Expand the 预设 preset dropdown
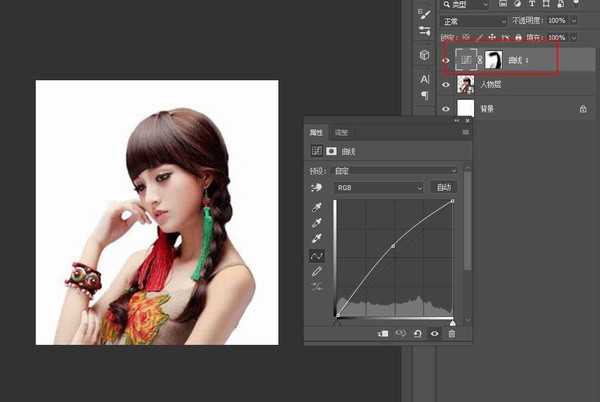This screenshot has height=402, width=600. point(397,171)
